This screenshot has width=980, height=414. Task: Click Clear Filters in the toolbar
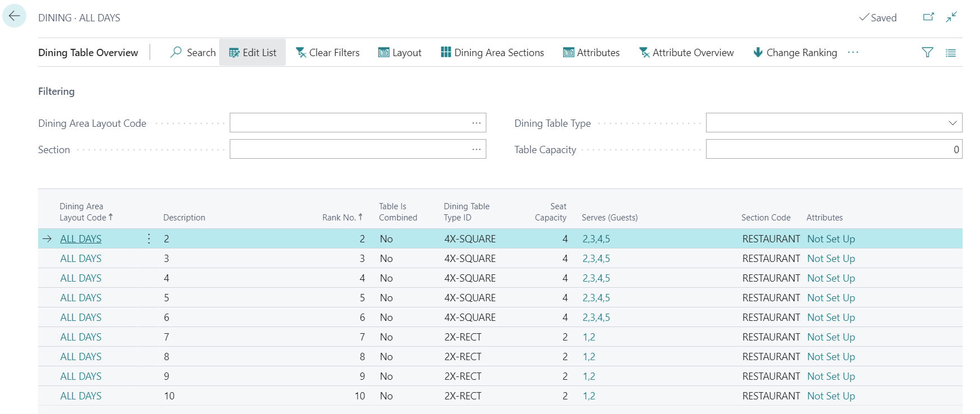328,53
